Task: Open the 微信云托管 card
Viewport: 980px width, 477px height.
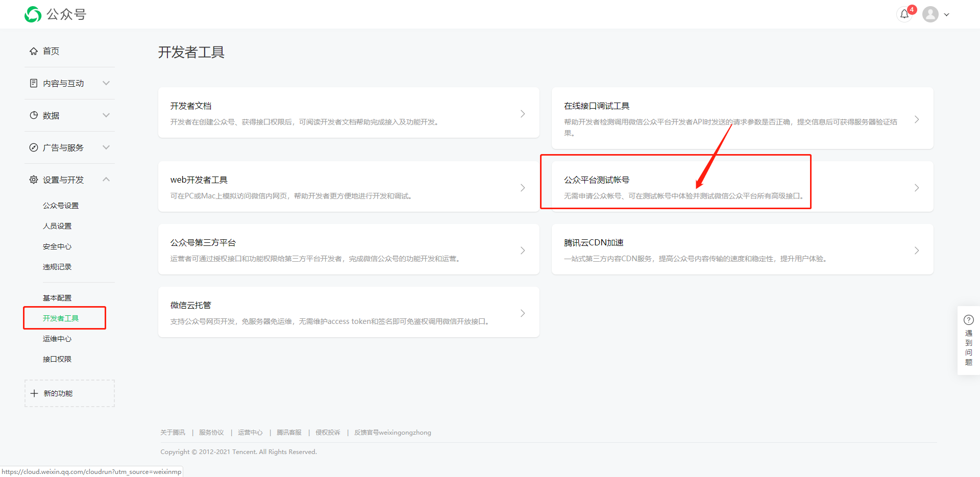Action: click(x=349, y=312)
